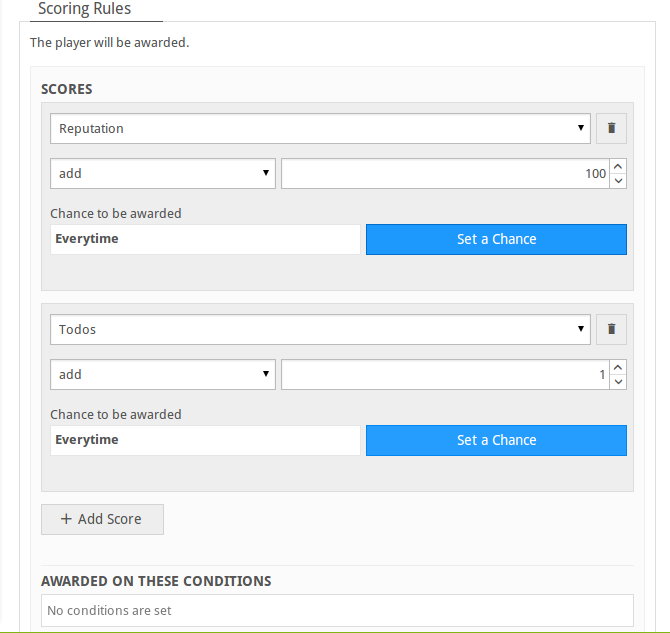Delete the Reputation score with trash icon
This screenshot has width=670, height=633.
[611, 128]
